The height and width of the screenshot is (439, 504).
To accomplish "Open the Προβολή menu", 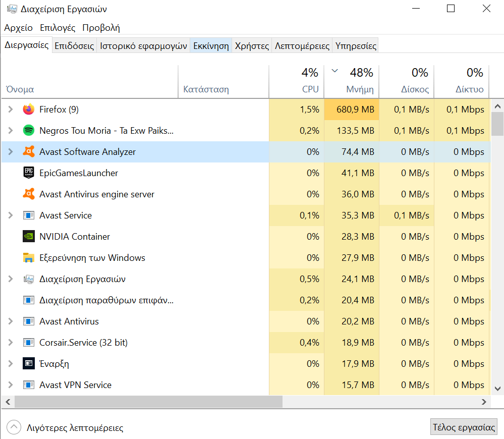I will click(x=101, y=28).
